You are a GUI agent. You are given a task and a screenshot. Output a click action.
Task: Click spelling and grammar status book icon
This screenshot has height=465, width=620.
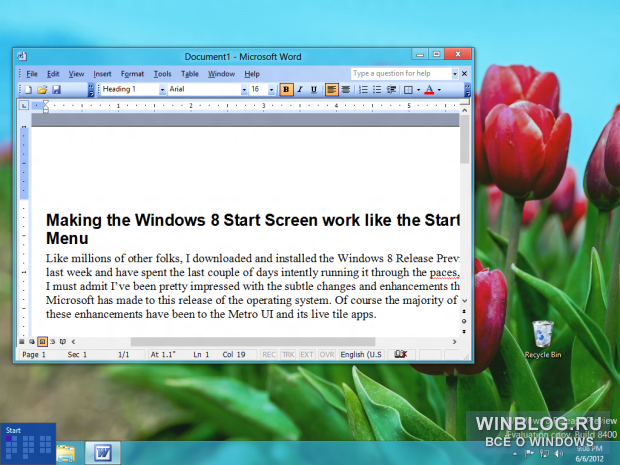click(401, 354)
